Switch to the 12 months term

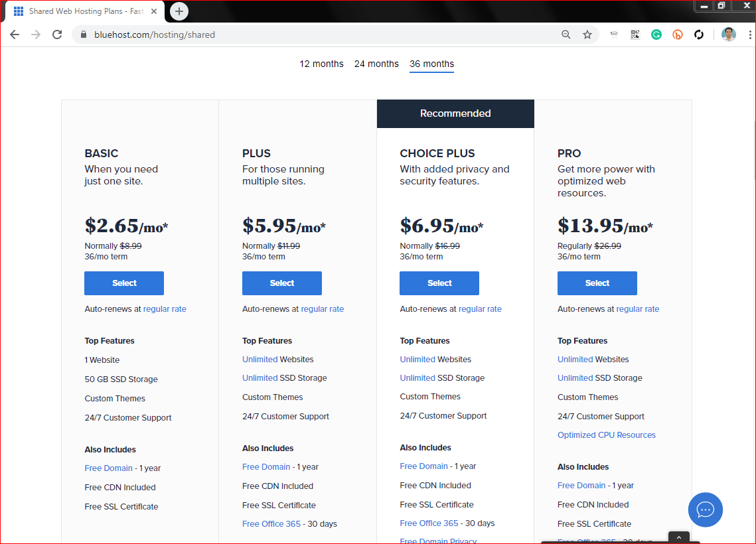coord(322,64)
